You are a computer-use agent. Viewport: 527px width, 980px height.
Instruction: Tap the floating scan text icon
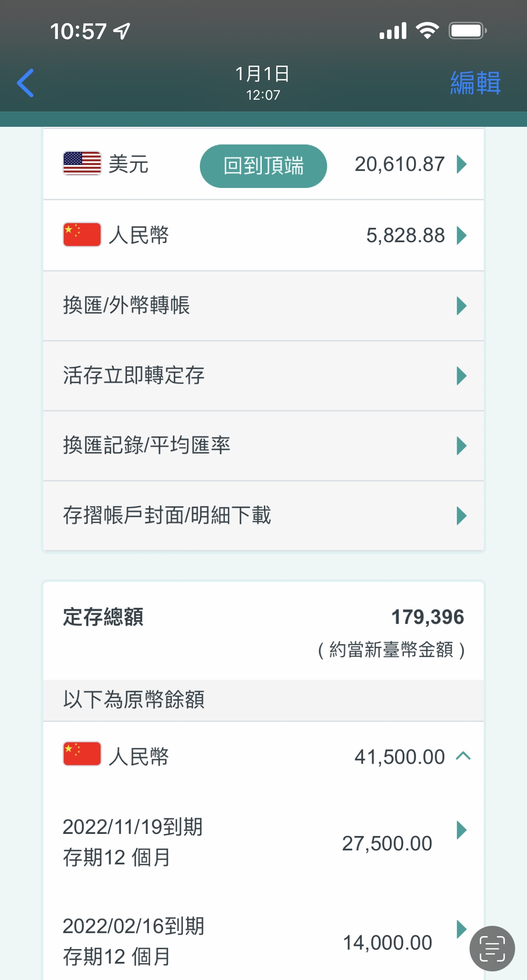click(x=492, y=948)
